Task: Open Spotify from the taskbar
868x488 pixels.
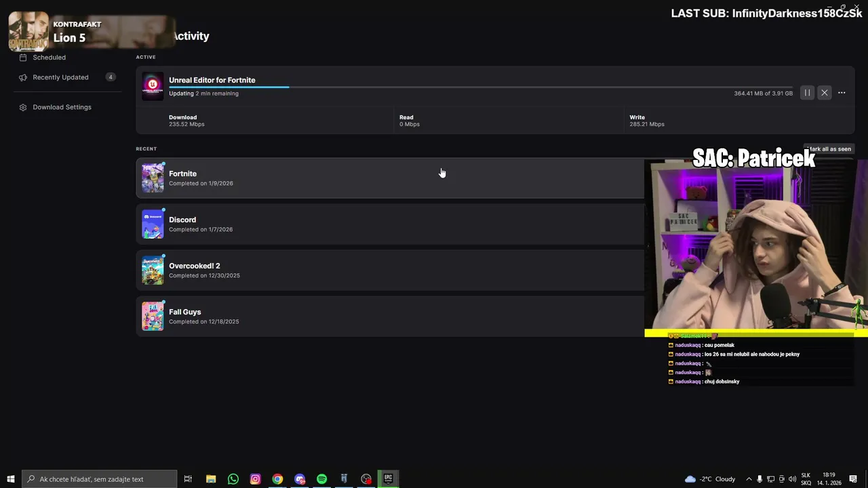Action: (321, 479)
